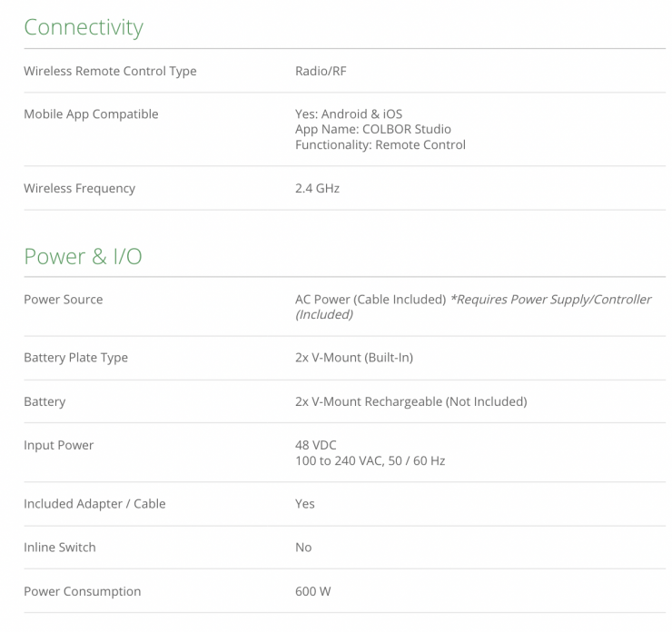The width and height of the screenshot is (672, 632).
Task: Click the Mobile App Compatible label
Action: pos(91,114)
